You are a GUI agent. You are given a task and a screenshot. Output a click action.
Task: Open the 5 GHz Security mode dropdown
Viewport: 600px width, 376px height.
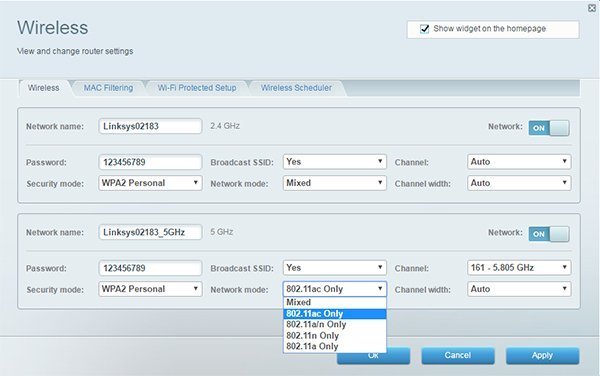(x=150, y=289)
